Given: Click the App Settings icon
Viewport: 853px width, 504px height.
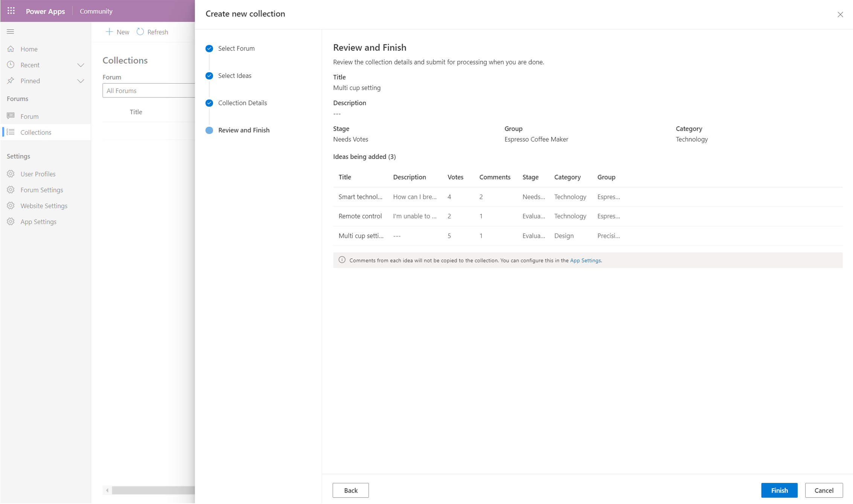Looking at the screenshot, I should [11, 221].
